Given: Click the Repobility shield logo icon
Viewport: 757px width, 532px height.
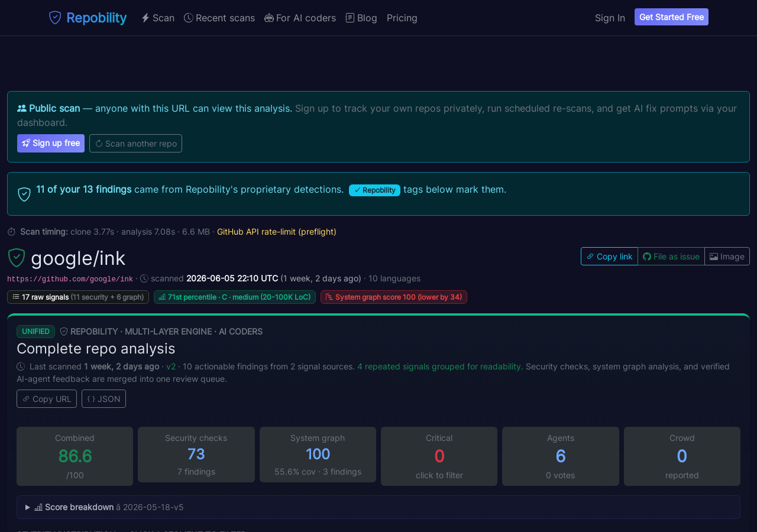Looking at the screenshot, I should 55,18.
